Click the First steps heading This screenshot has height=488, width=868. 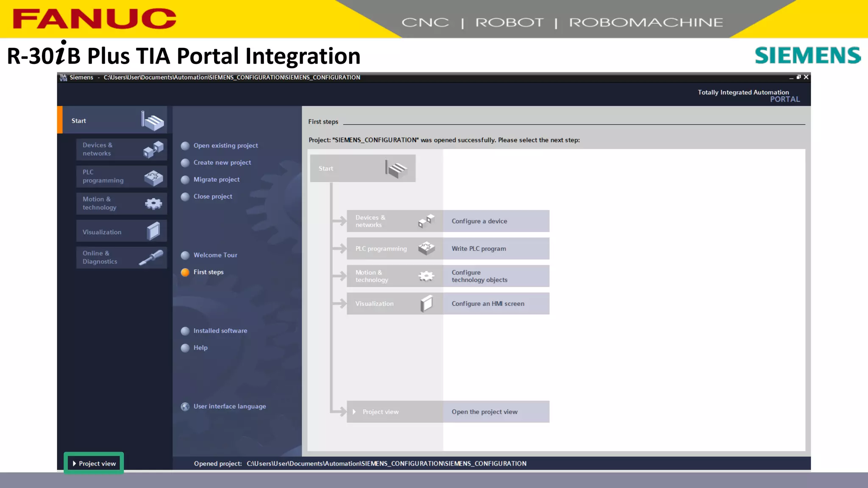[x=323, y=122]
